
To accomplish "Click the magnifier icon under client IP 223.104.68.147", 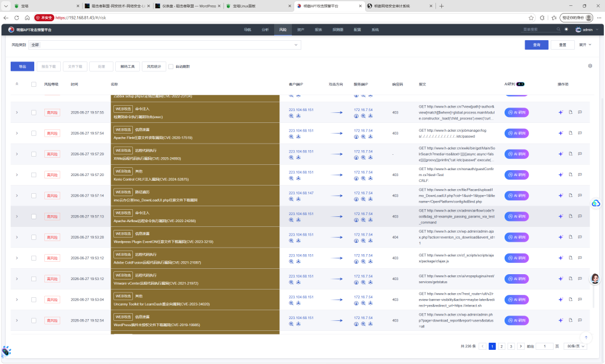I will click(291, 199).
